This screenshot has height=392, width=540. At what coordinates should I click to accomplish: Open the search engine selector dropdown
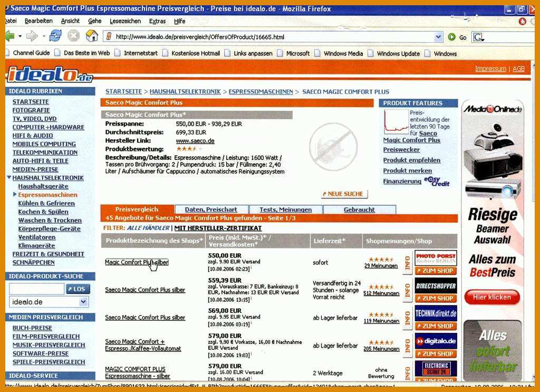pos(479,37)
